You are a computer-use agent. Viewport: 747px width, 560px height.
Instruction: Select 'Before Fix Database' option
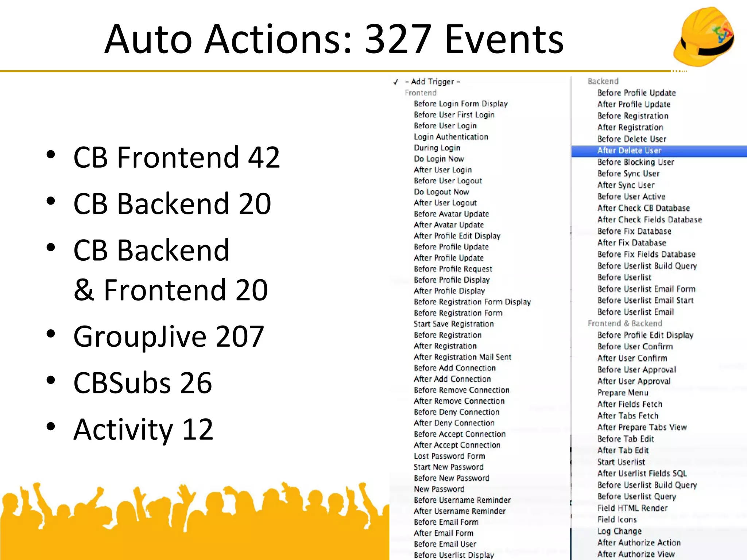point(634,232)
